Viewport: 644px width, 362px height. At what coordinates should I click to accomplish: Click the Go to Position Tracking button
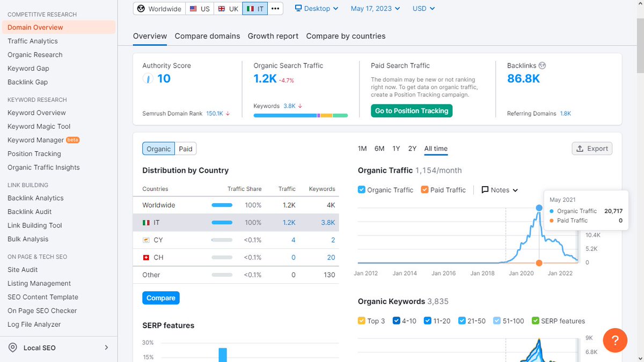click(412, 110)
